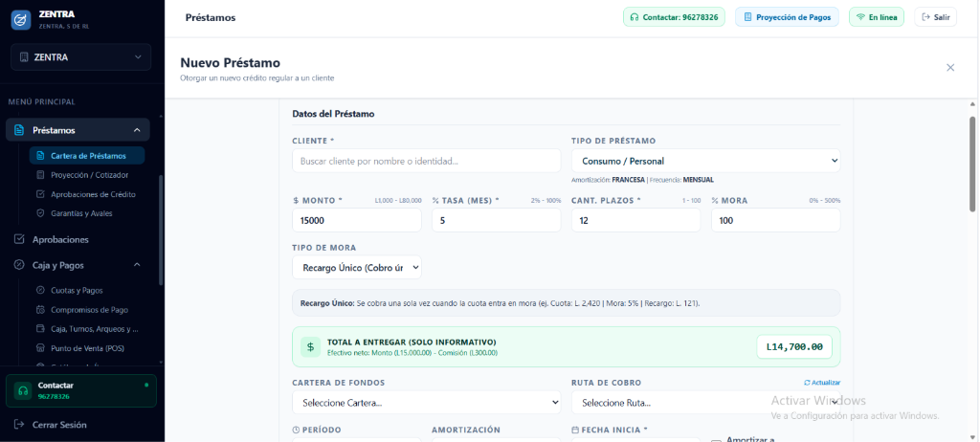Click the Proyección / Cotizador calculator icon
The height and width of the screenshot is (442, 980).
[x=40, y=175]
